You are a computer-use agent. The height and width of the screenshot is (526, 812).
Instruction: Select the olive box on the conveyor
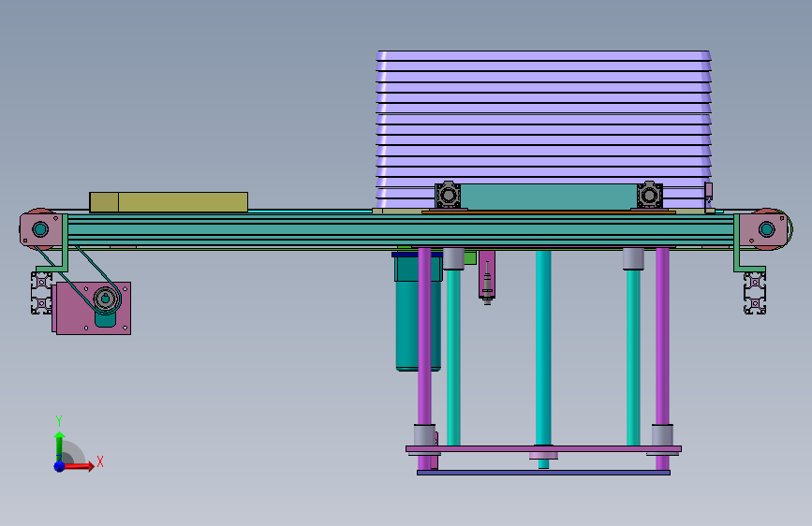pyautogui.click(x=169, y=202)
